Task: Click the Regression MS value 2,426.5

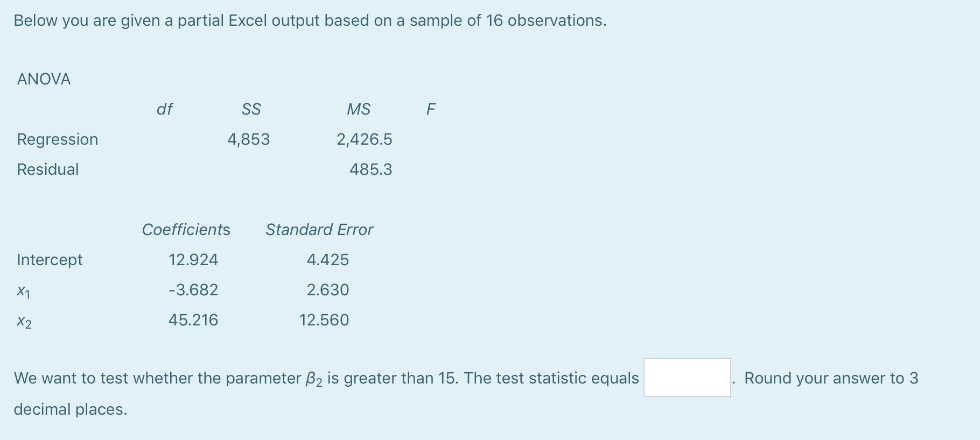Action: 364,139
